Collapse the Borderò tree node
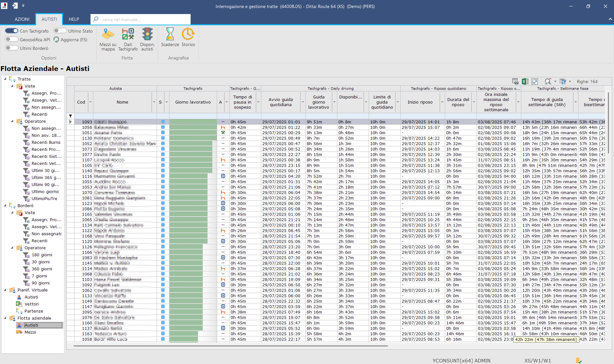Screen dimensions: 614x364 [5, 205]
